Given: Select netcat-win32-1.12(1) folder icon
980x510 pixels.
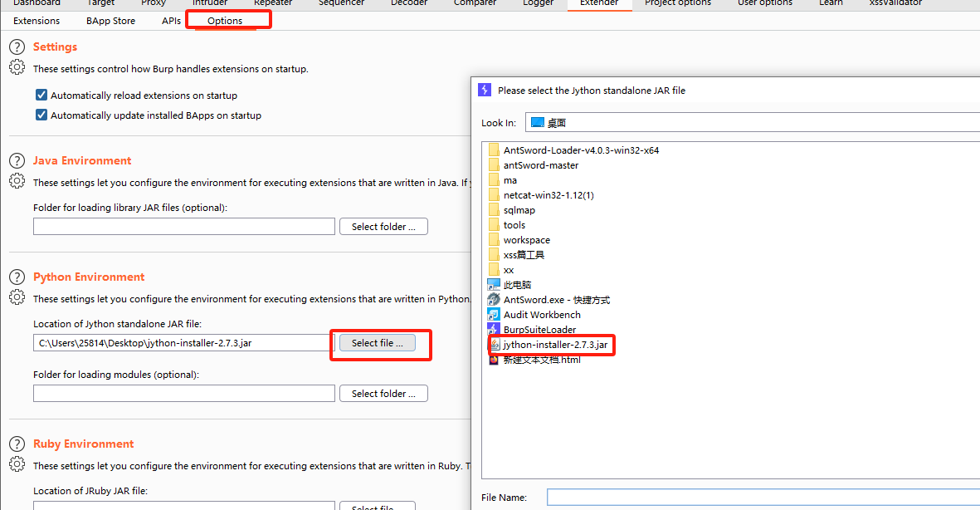Looking at the screenshot, I should tap(494, 195).
